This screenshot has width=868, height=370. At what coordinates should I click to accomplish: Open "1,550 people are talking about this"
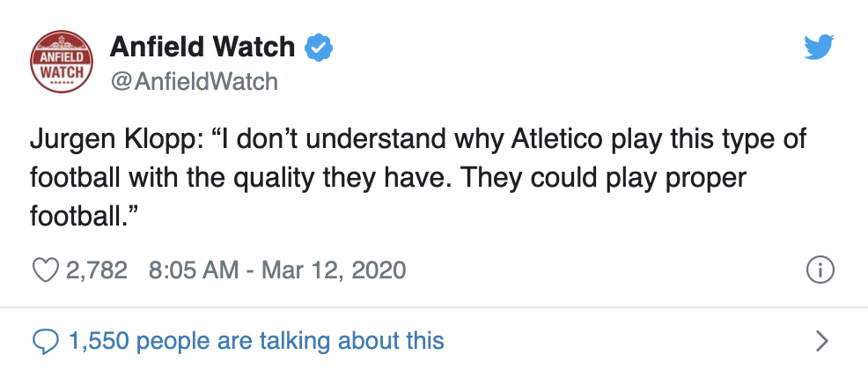tap(255, 340)
